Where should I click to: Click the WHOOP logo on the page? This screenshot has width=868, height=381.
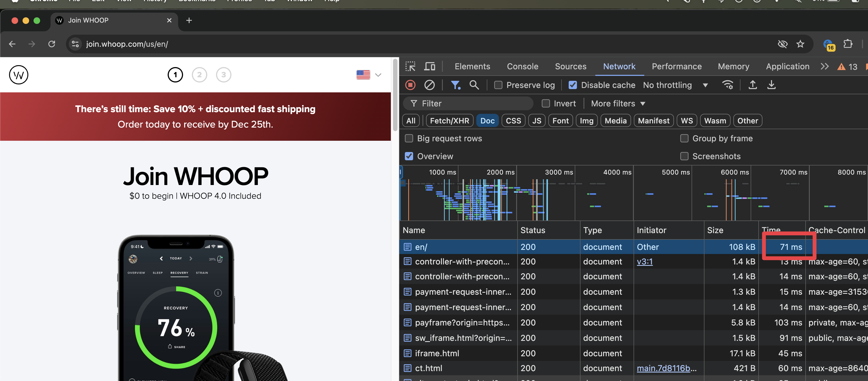18,75
